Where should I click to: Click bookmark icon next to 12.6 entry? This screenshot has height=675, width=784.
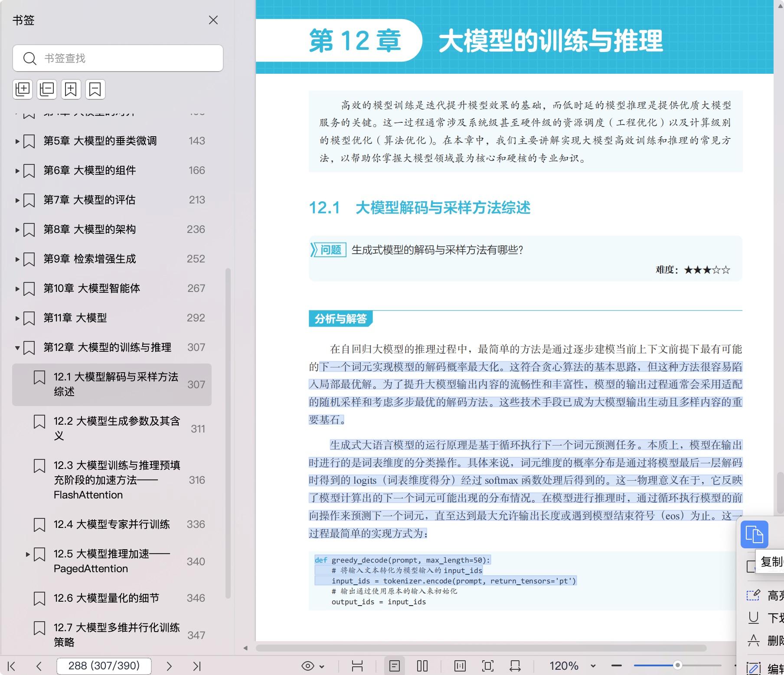pos(39,598)
